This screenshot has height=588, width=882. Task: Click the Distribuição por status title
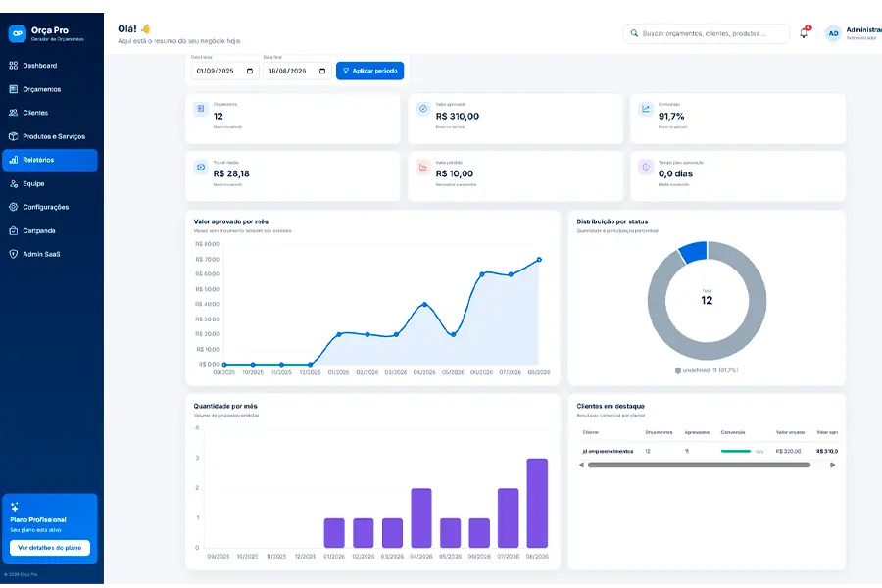pos(612,221)
